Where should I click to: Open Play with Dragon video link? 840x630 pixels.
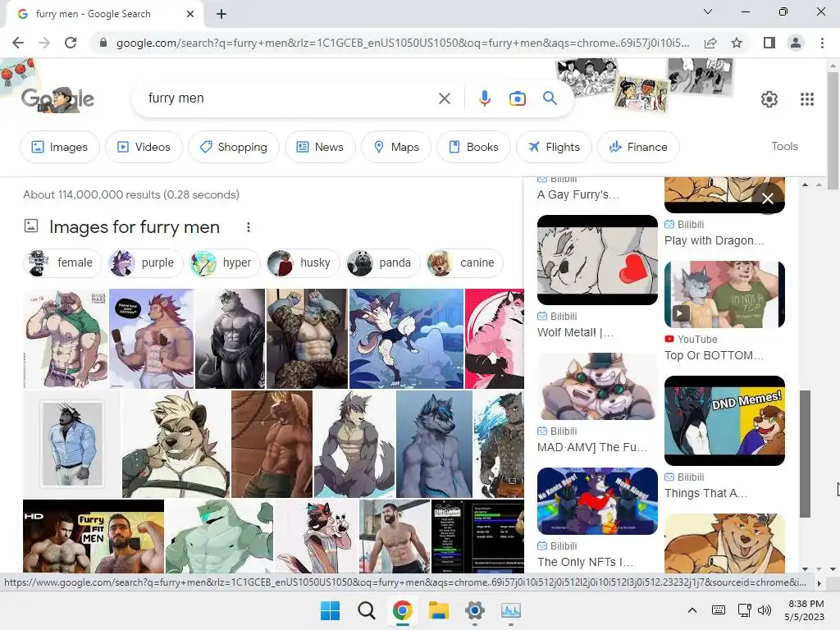[714, 240]
